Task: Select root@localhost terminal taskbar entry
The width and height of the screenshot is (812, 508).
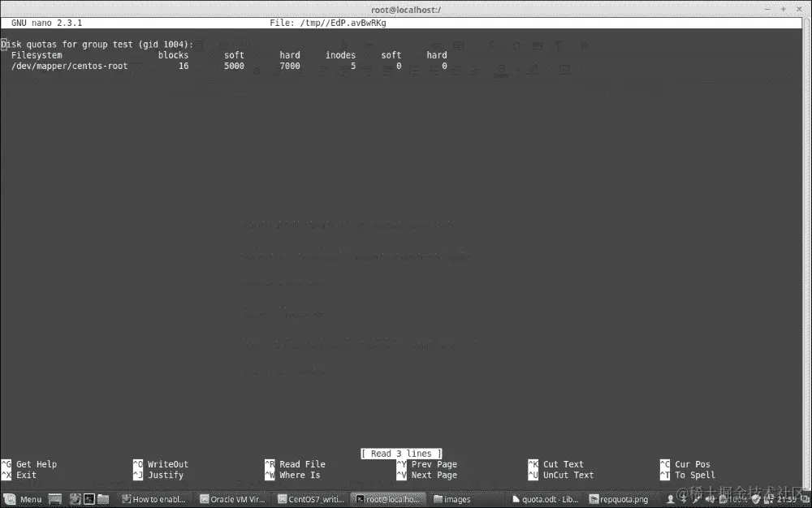Action: (x=387, y=499)
